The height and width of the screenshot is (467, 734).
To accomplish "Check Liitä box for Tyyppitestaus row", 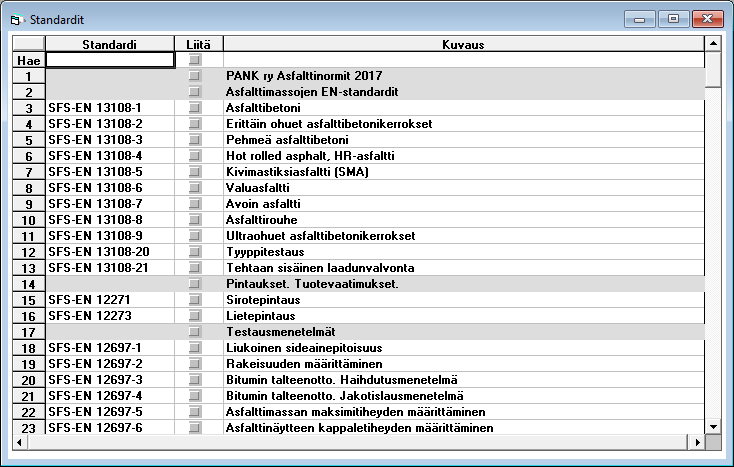I will (x=195, y=252).
